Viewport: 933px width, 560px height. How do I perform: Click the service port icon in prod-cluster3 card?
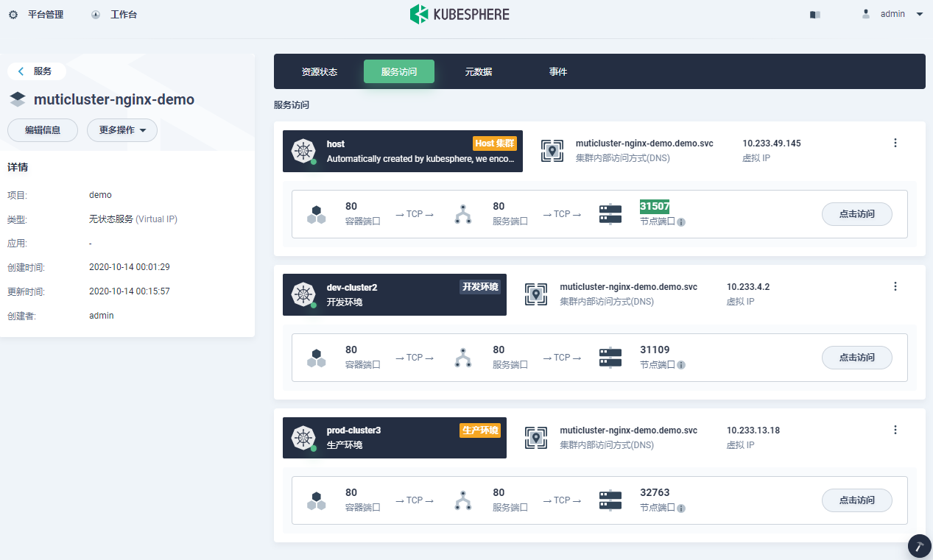463,500
